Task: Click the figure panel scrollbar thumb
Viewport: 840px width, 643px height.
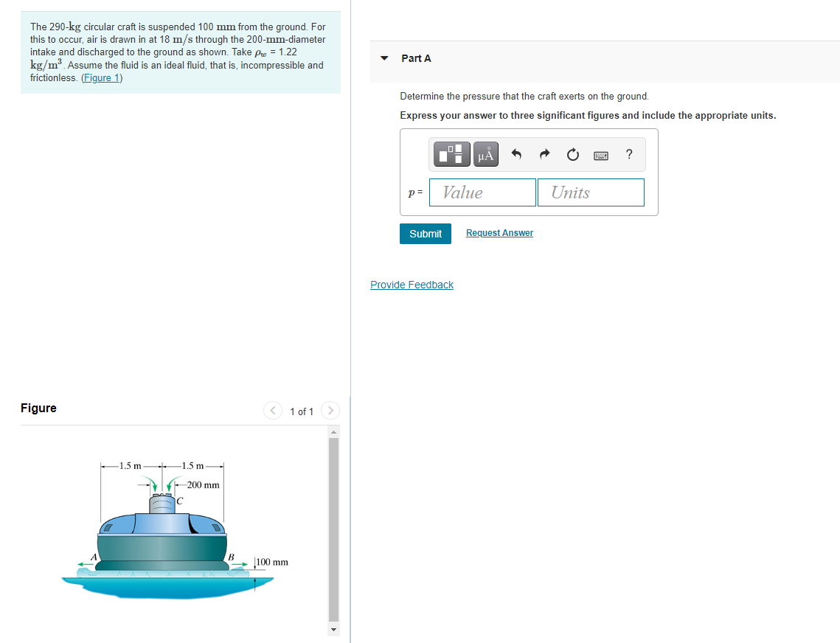Action: [333, 529]
